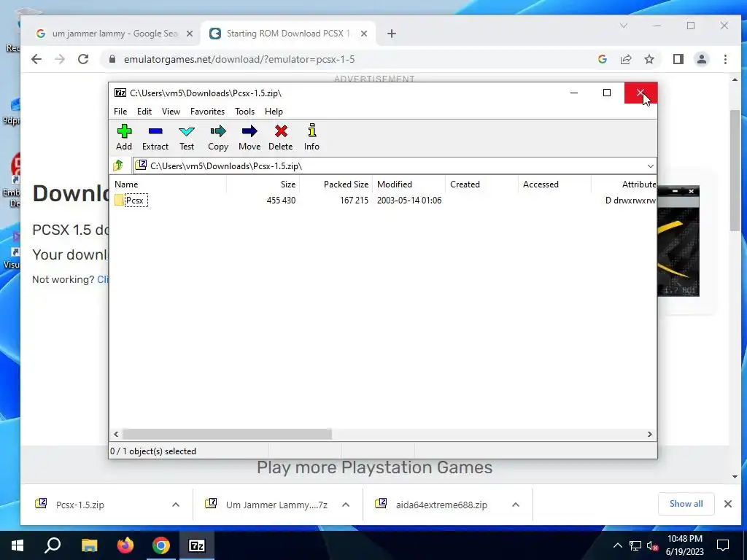Open the Tools menu
The image size is (747, 560).
244,112
